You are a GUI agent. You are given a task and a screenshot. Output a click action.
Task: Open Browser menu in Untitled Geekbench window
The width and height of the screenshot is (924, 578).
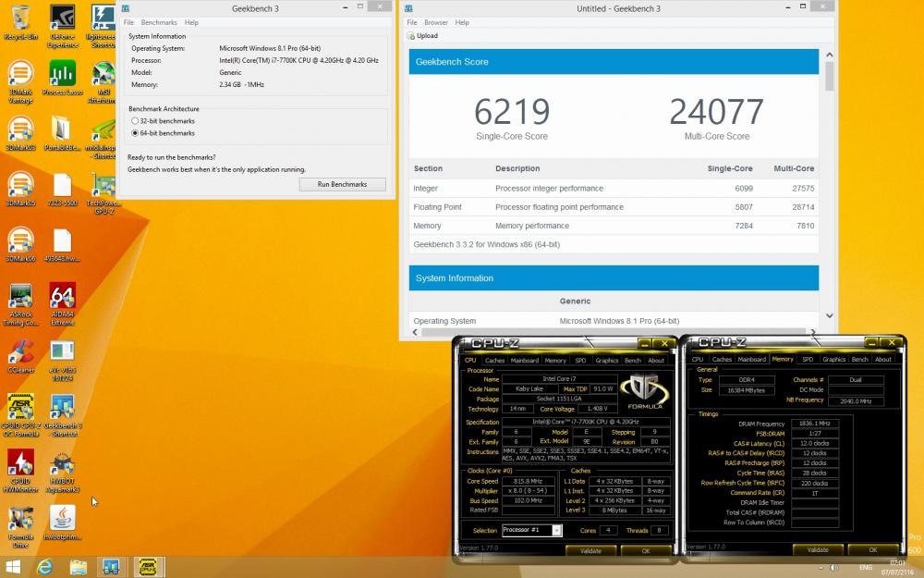436,22
